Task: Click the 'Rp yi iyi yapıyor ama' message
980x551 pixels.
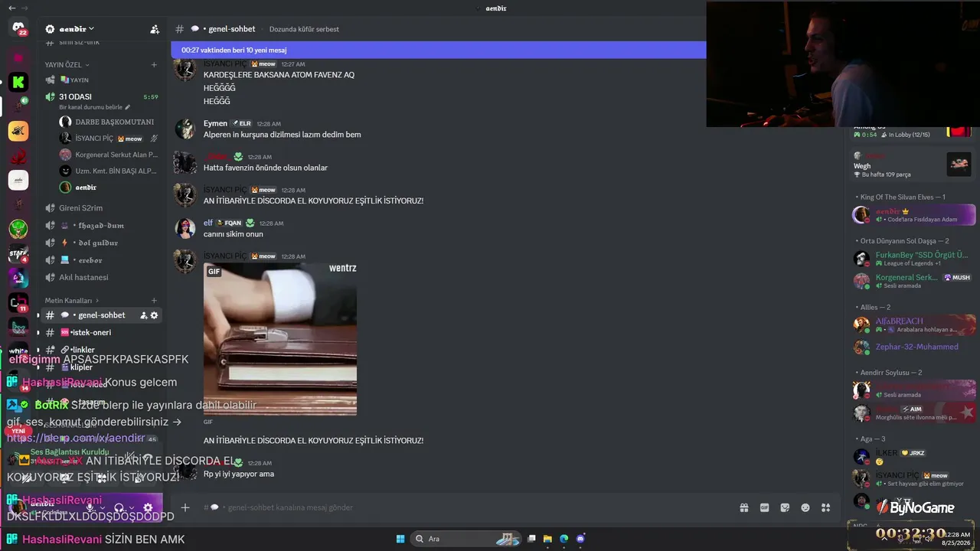Action: click(x=239, y=474)
